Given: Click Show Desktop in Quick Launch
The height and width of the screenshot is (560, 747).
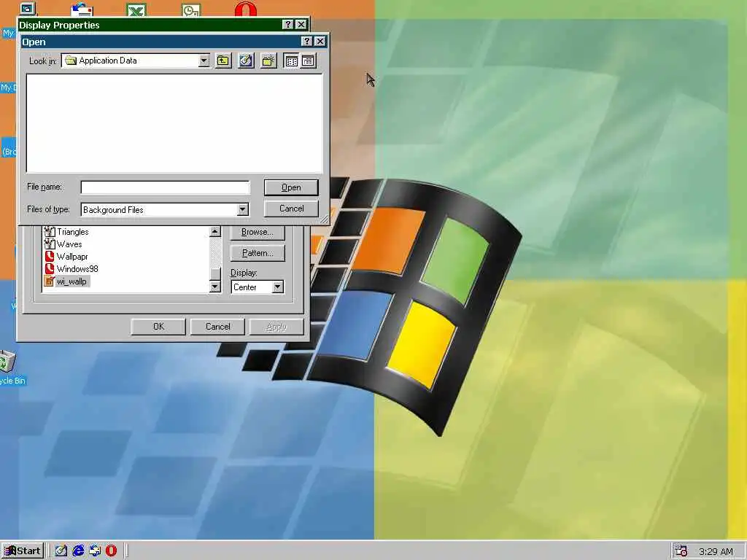Looking at the screenshot, I should click(61, 551).
